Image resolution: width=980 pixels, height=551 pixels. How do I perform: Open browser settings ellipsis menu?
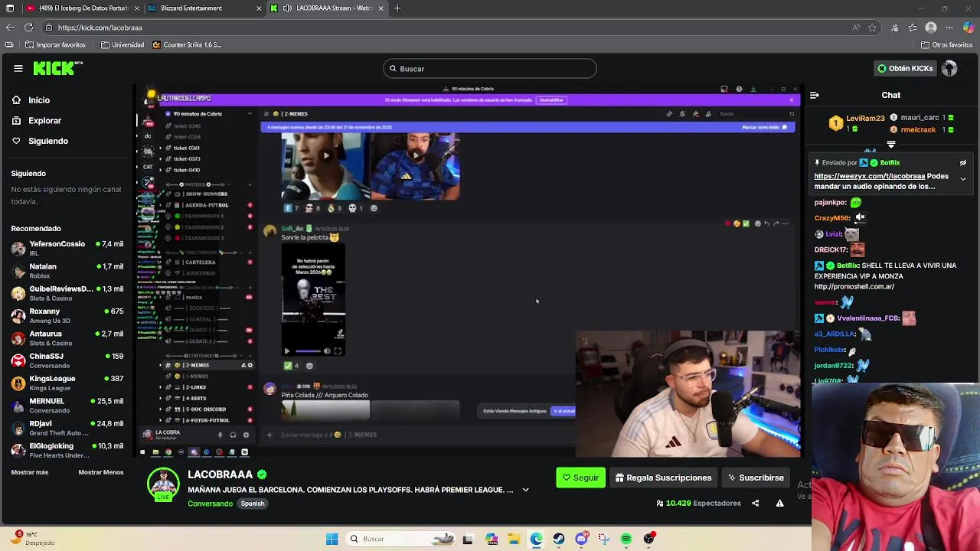[949, 28]
